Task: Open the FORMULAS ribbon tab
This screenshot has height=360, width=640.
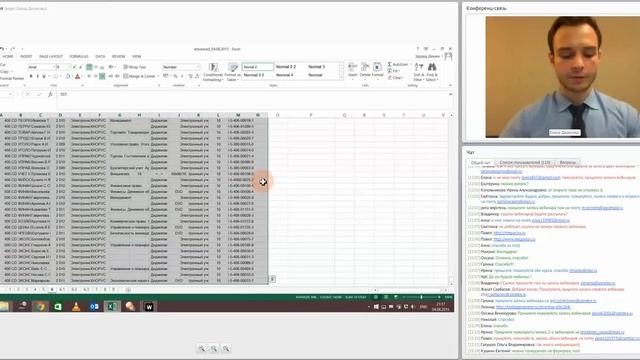Action: (79, 56)
